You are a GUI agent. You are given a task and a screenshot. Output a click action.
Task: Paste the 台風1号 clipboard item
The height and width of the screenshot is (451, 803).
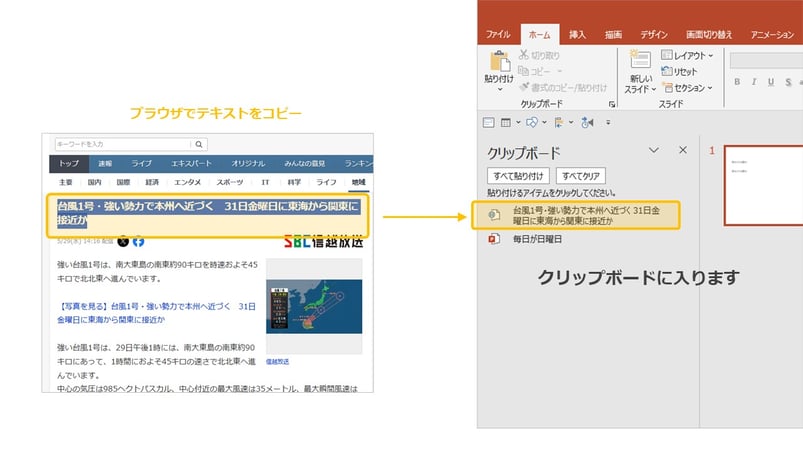[576, 216]
